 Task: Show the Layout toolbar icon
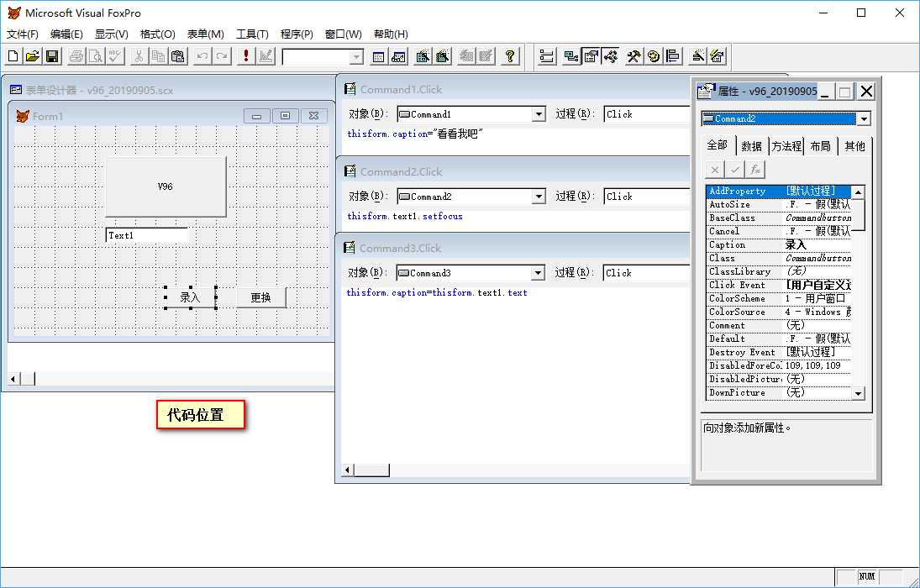click(x=672, y=56)
